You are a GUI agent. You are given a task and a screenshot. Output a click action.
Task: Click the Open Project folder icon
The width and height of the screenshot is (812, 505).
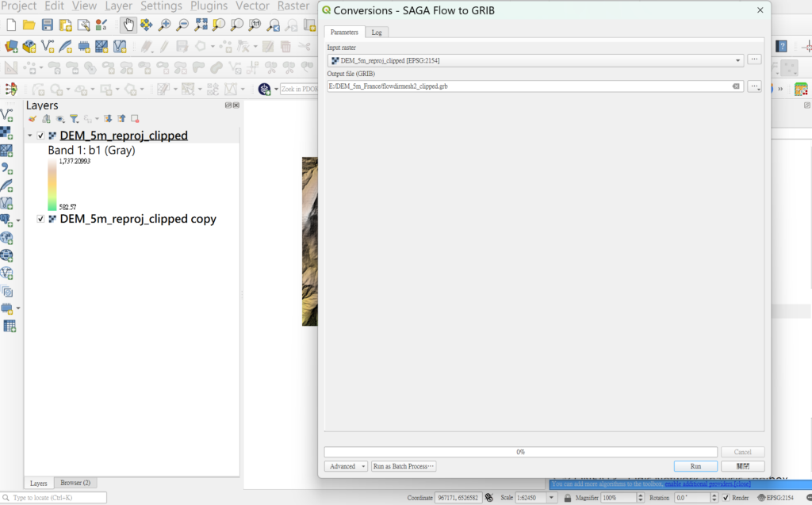point(29,25)
